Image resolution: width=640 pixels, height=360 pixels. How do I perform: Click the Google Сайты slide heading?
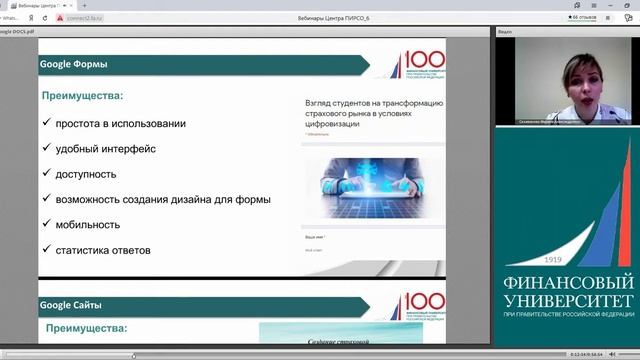(71, 305)
